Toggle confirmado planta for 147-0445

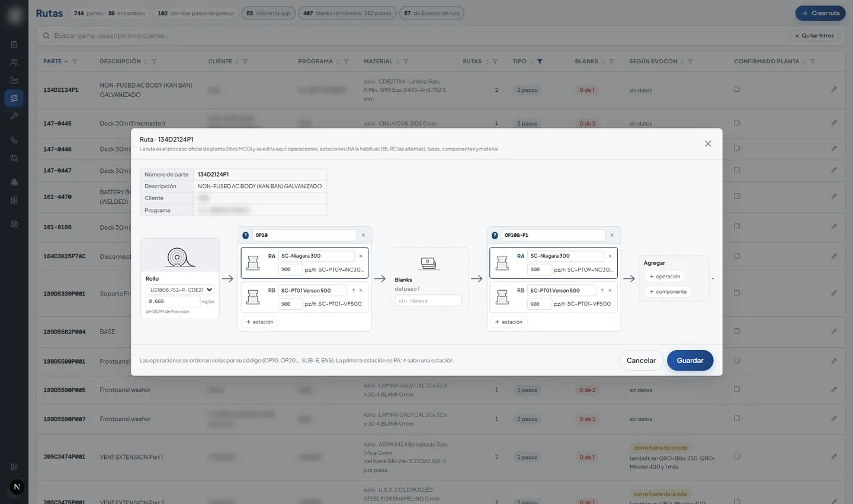[737, 123]
